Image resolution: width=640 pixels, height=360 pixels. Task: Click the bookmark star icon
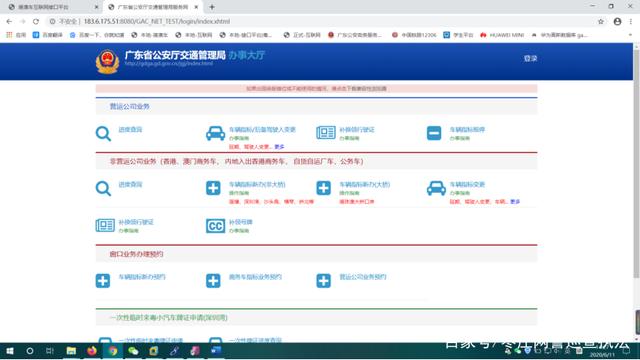600,21
